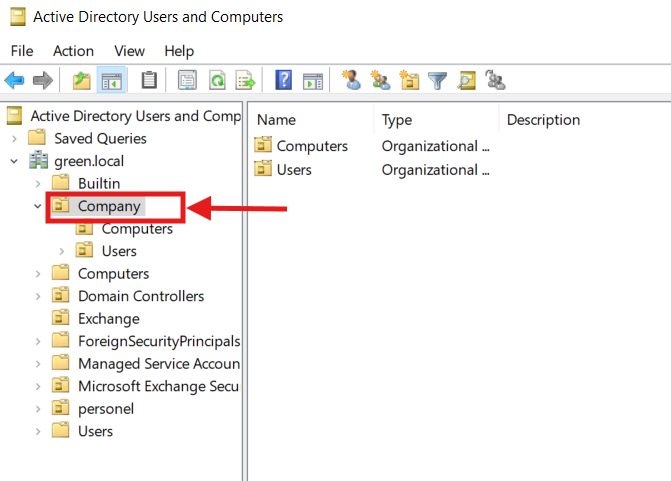Expand the Domain Controllers node

(38, 296)
